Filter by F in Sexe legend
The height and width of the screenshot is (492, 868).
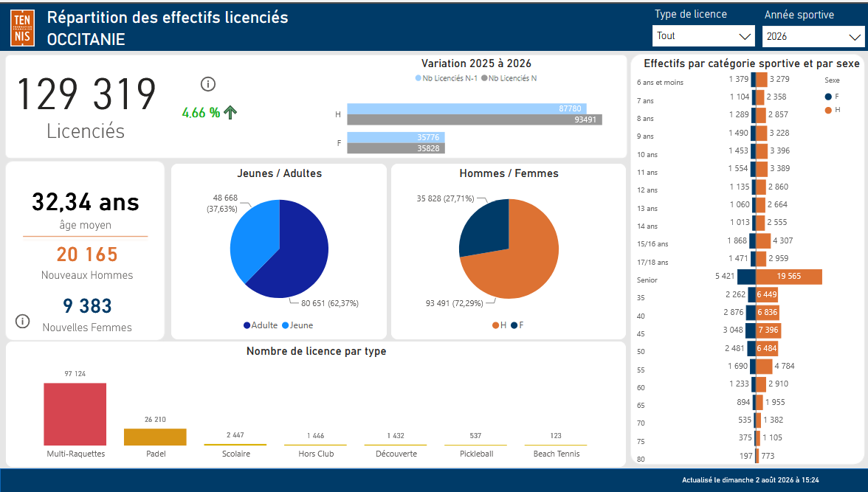click(828, 97)
